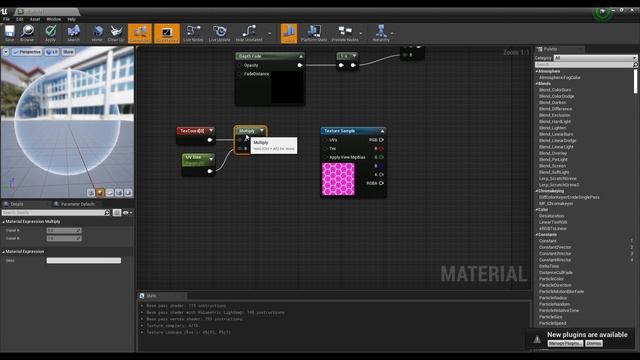Image resolution: width=640 pixels, height=360 pixels.
Task: Open the Perspective view mode menu
Action: 27,52
